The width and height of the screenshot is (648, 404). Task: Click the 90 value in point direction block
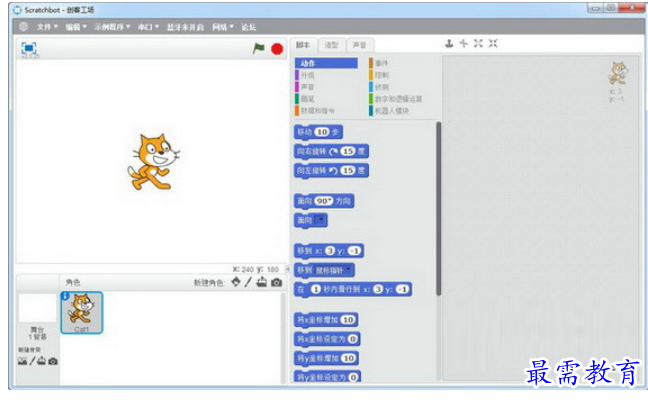[x=323, y=201]
